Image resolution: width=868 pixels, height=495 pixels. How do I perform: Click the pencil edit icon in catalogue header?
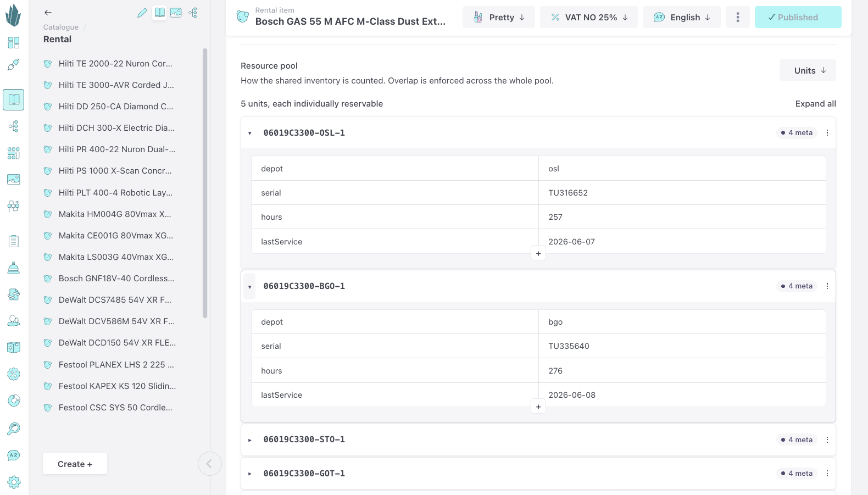[x=142, y=13]
